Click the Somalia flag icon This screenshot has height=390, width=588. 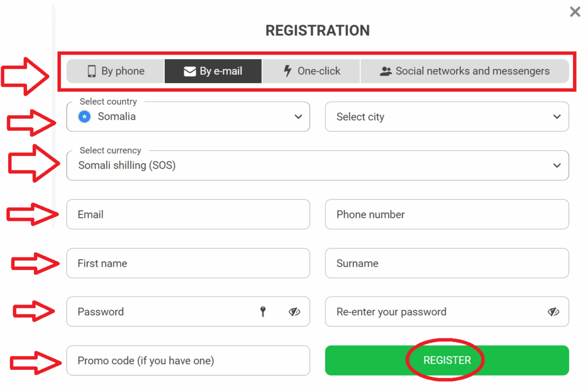[x=84, y=116]
